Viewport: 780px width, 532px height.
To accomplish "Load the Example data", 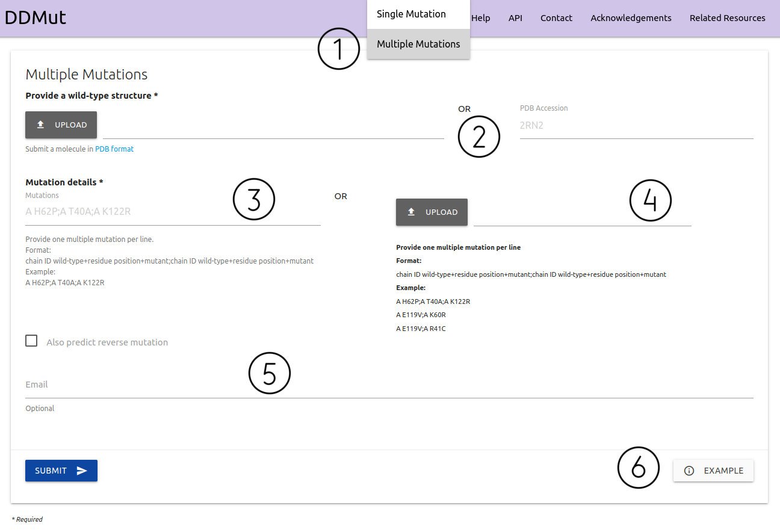I will click(x=713, y=471).
